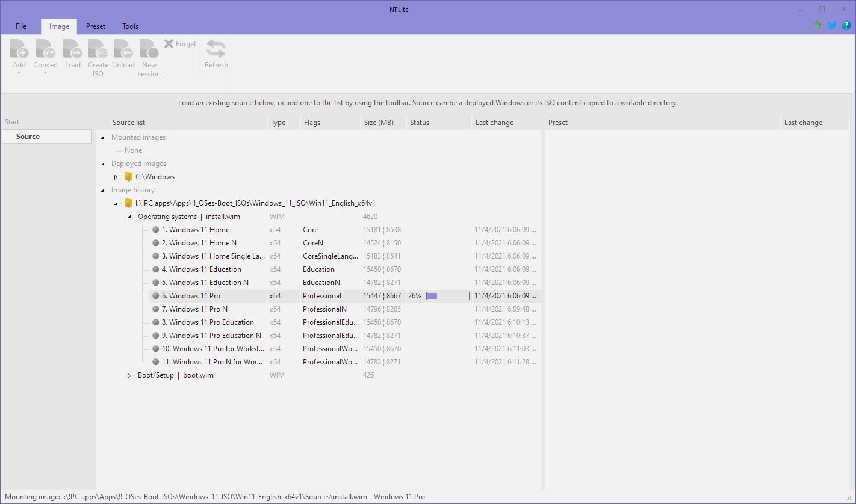The height and width of the screenshot is (504, 856).
Task: Click the New session toolbar icon
Action: point(149,49)
